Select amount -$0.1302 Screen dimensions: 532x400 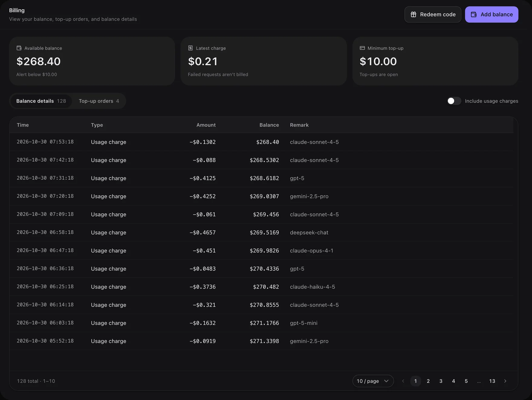tap(203, 142)
